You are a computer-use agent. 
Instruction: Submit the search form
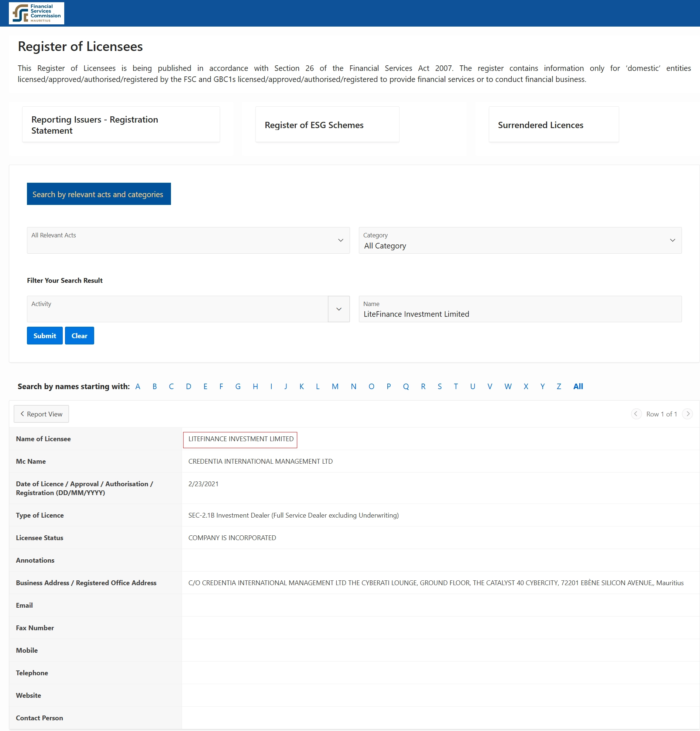[45, 336]
